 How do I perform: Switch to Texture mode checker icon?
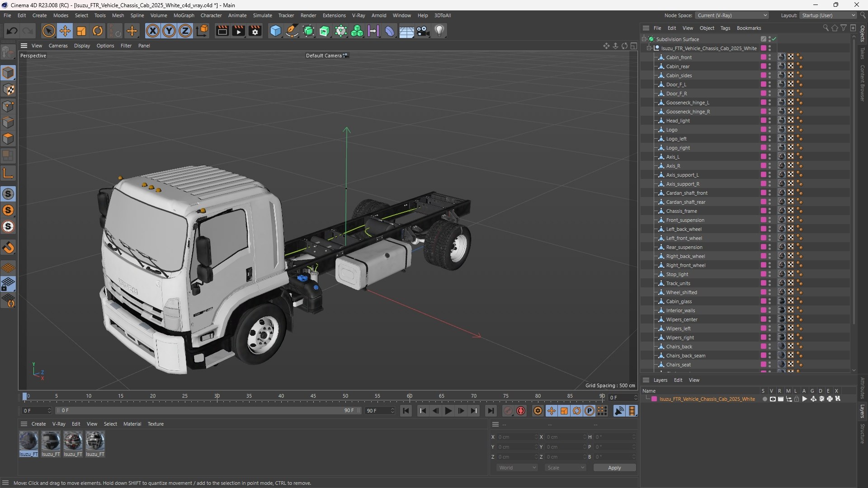click(8, 89)
